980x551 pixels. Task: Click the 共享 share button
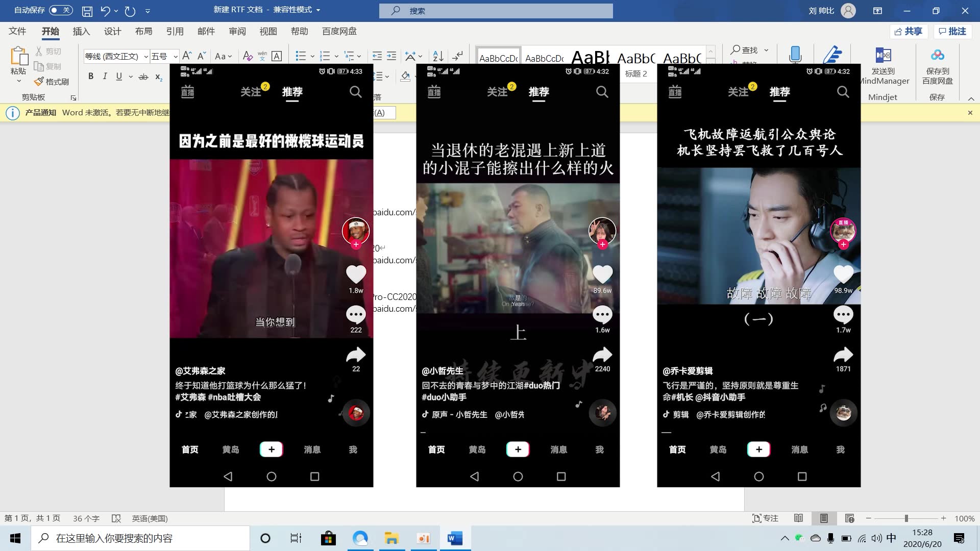909,32
